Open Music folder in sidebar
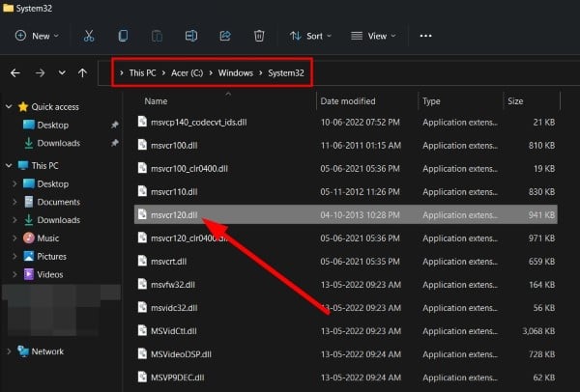The image size is (580, 392). pos(47,238)
